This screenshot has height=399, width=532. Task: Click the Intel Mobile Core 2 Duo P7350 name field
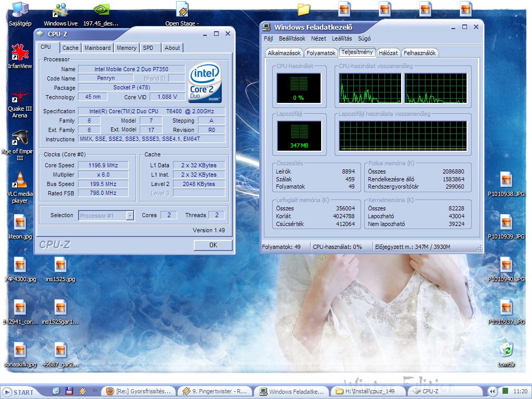click(x=131, y=69)
